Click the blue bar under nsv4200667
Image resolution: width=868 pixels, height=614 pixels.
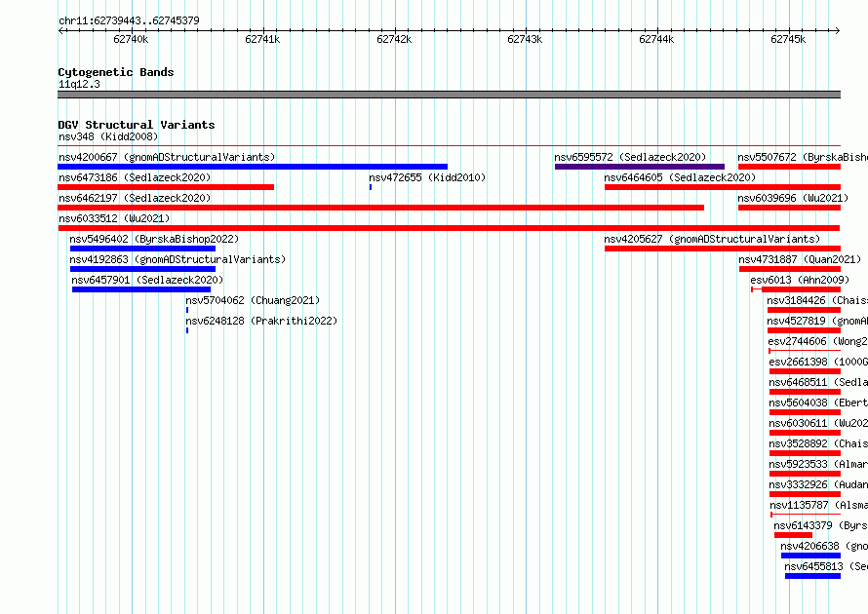click(x=253, y=167)
